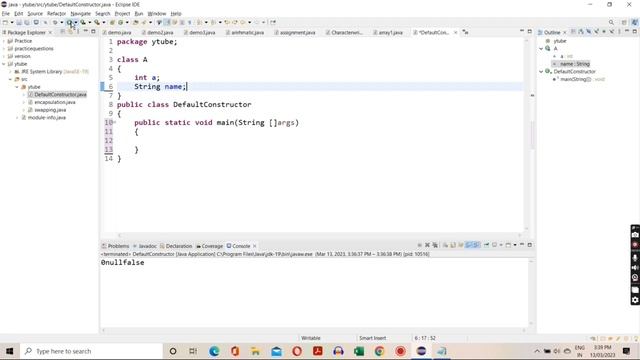Image resolution: width=640 pixels, height=360 pixels.
Task: Click Remove All Terminated Launches in Console
Action: (x=435, y=245)
